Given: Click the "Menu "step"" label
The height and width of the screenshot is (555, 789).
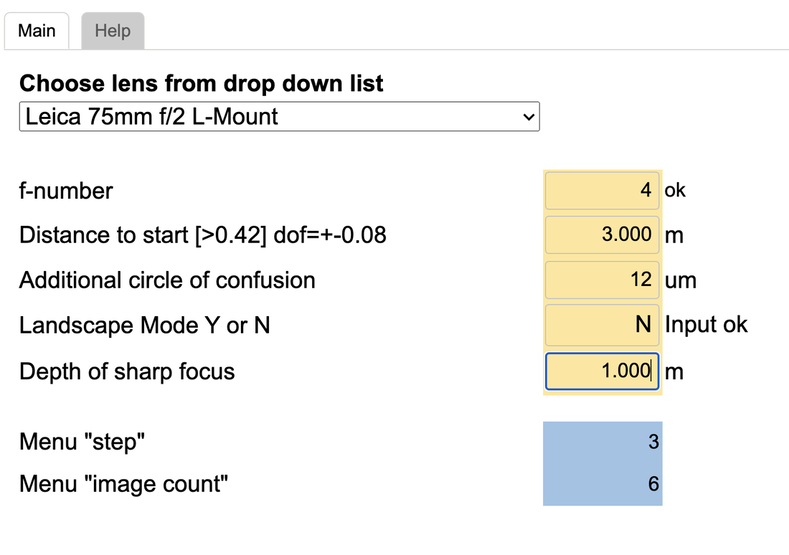Looking at the screenshot, I should 82,442.
